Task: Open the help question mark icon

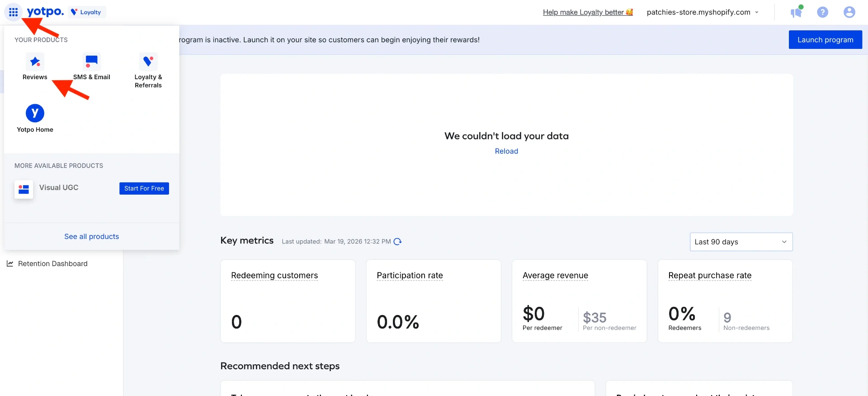Action: coord(823,12)
